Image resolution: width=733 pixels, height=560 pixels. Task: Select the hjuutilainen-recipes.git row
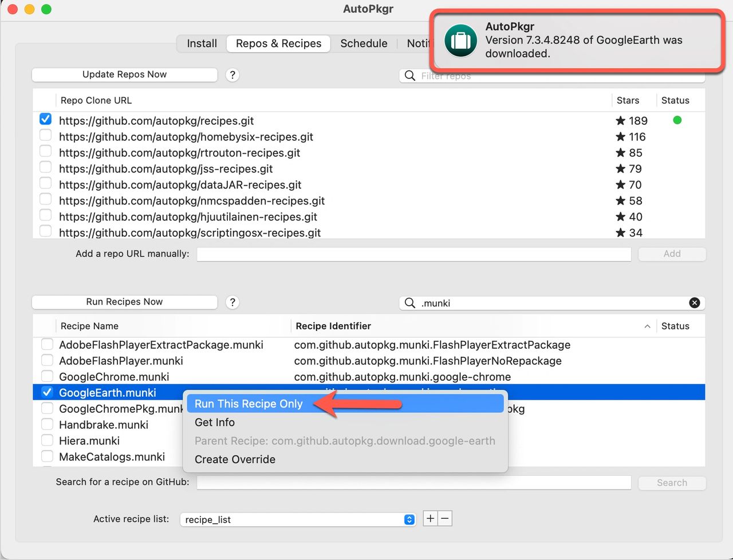pos(369,216)
